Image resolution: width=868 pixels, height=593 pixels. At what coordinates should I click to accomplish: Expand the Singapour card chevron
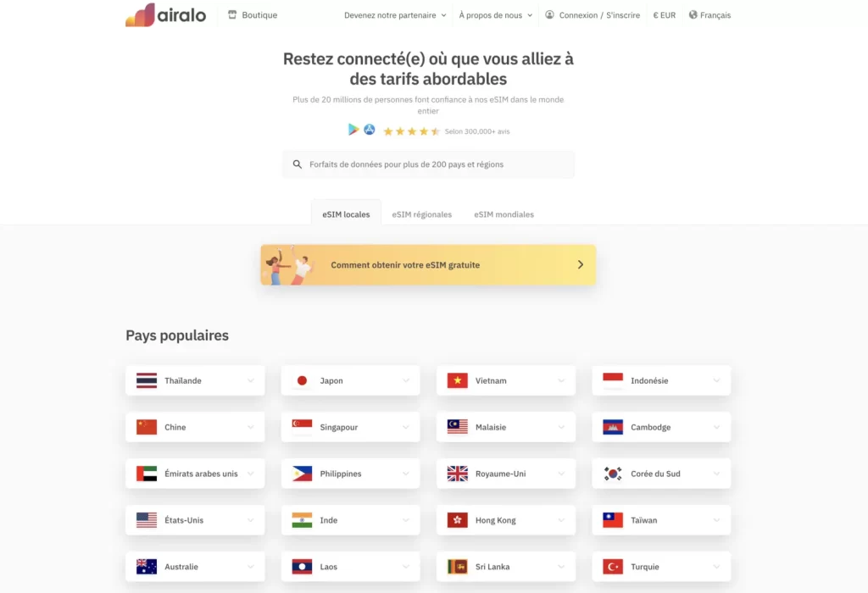[x=406, y=427]
